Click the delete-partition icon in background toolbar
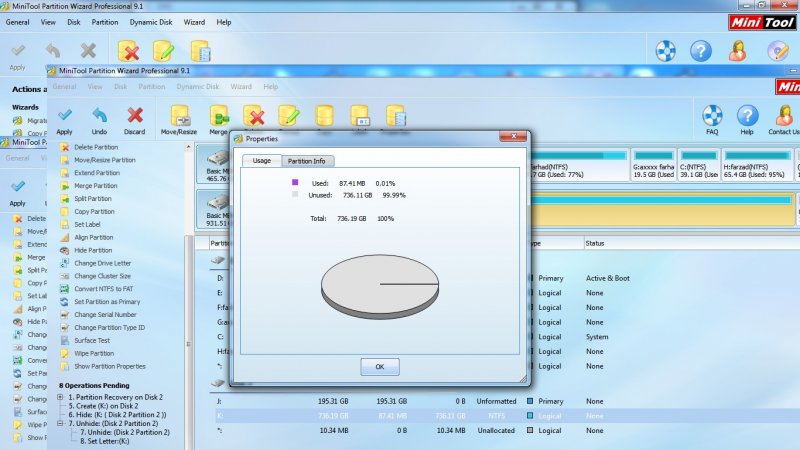The image size is (800, 450). [129, 51]
